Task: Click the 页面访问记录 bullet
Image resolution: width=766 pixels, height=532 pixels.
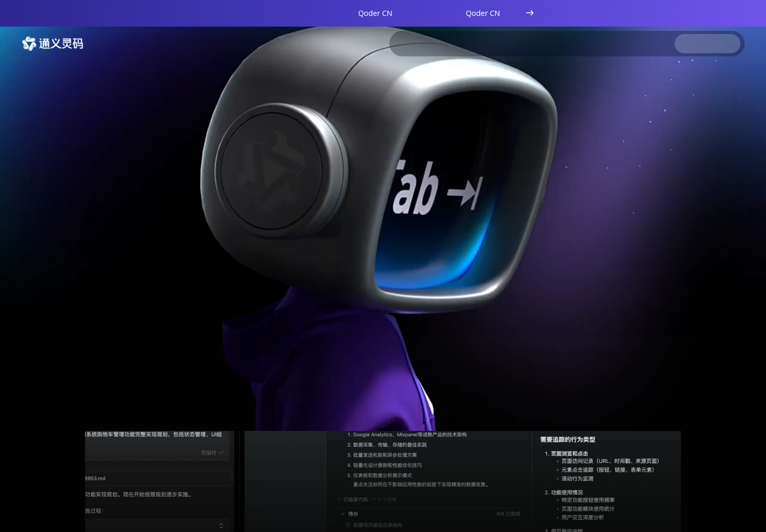Action: pyautogui.click(x=607, y=461)
